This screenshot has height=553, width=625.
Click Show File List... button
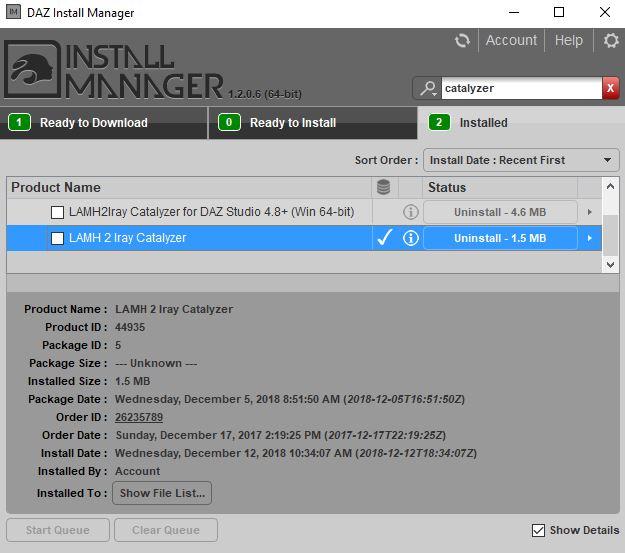click(x=162, y=493)
